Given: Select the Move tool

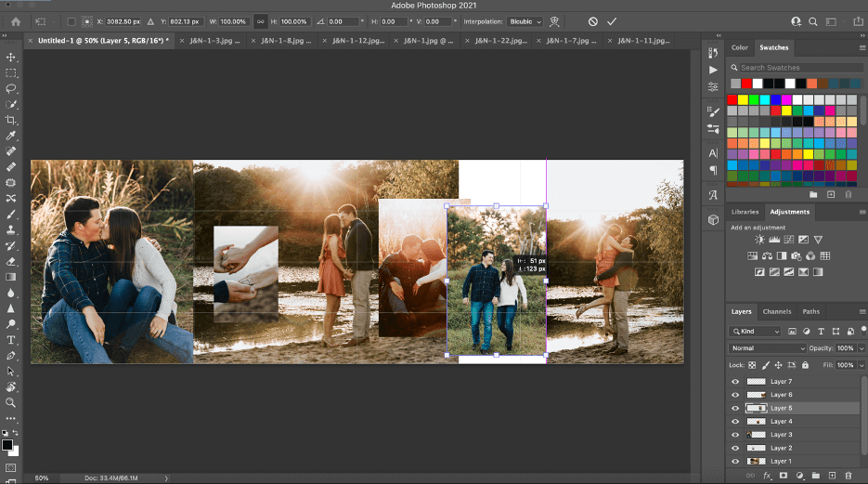Looking at the screenshot, I should coord(10,57).
